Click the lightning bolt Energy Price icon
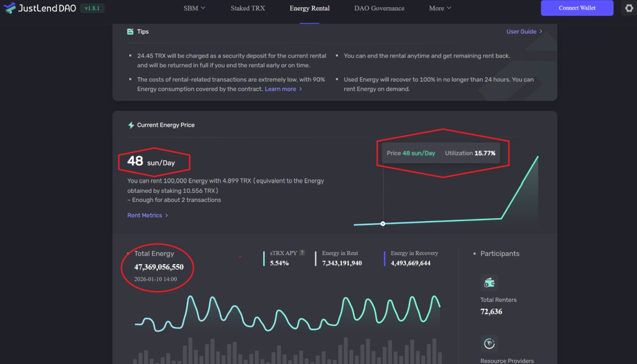Screen dimensions: 637x364 pos(131,125)
